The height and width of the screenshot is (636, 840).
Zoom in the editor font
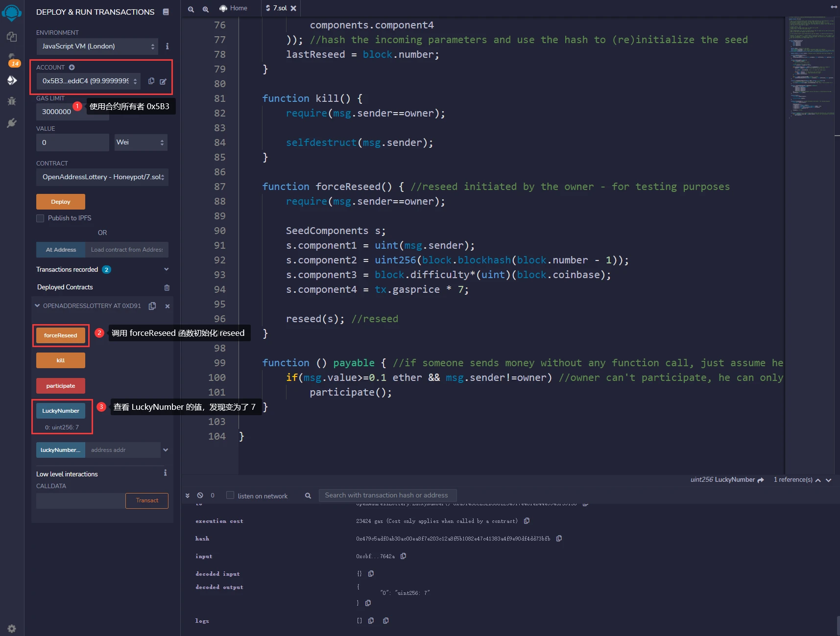pyautogui.click(x=206, y=9)
